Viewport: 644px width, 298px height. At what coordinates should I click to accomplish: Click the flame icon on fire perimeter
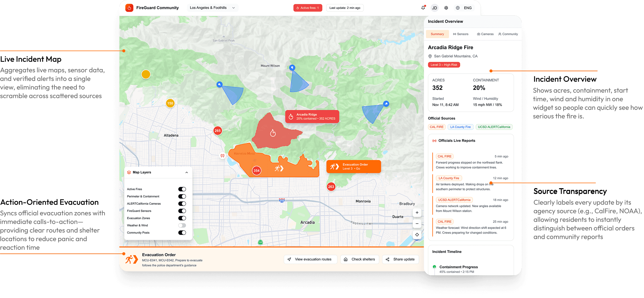[x=273, y=133]
